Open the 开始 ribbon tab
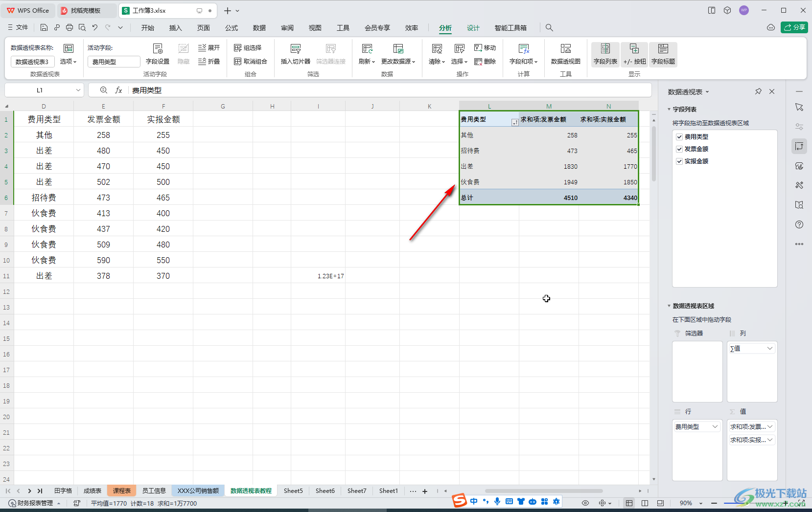Viewport: 812px width, 512px height. [x=148, y=28]
